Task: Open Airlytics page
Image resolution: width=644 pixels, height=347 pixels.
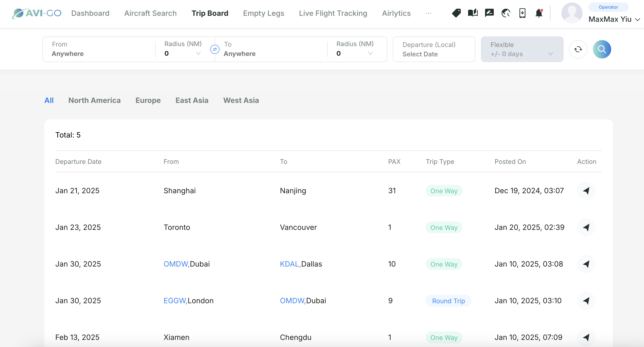Action: [396, 13]
